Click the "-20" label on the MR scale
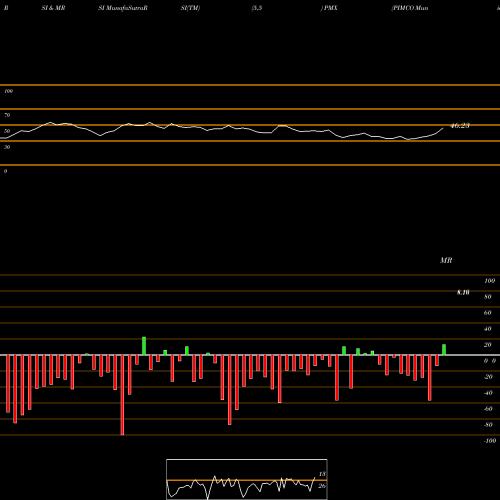Viewport: 500px width, 500px height. pos(488,377)
